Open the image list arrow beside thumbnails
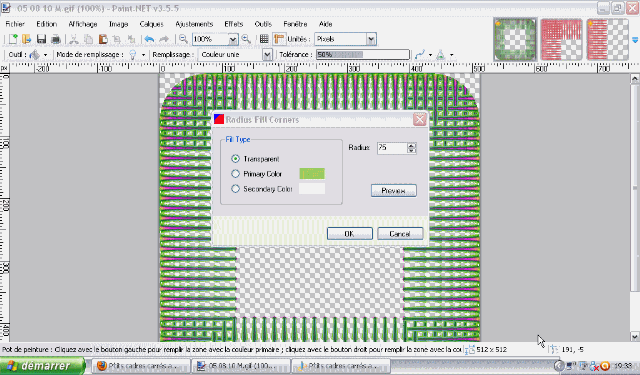Viewport: 640px width, 375px height. (635, 40)
